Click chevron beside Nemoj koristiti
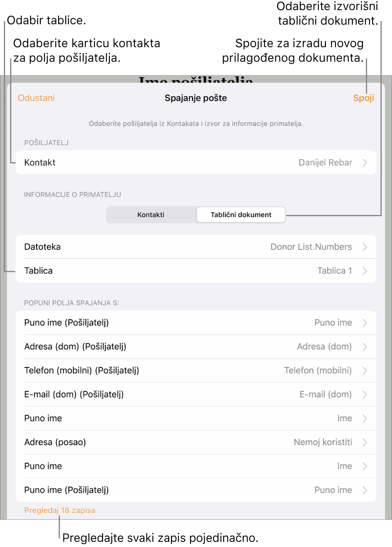 (365, 442)
